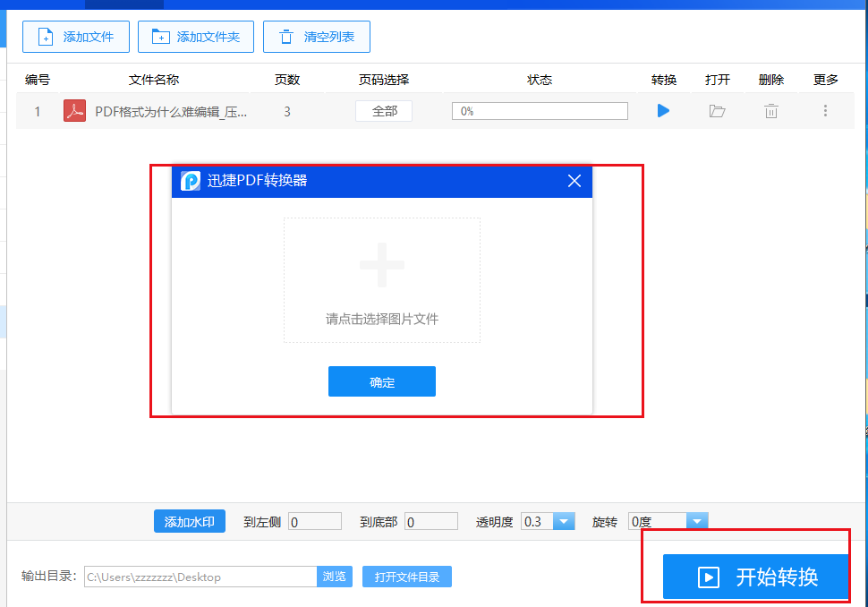
Task: Click the output directory path field
Action: click(200, 577)
